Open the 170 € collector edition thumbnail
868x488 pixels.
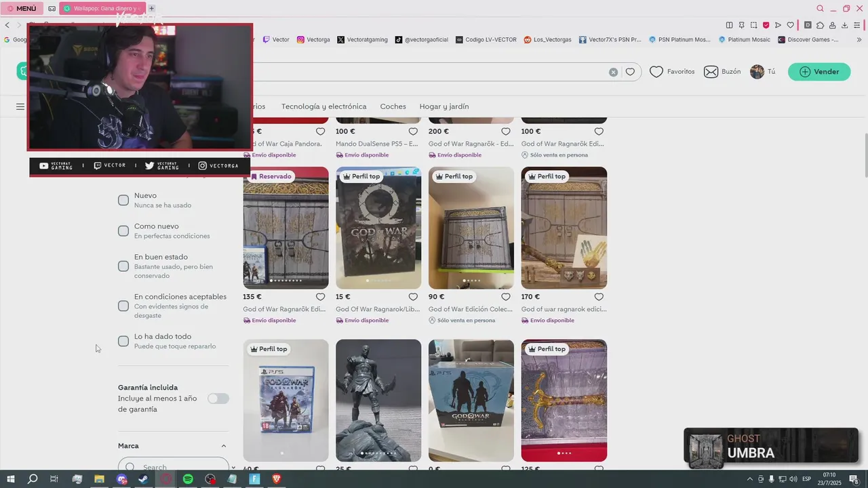coord(564,228)
